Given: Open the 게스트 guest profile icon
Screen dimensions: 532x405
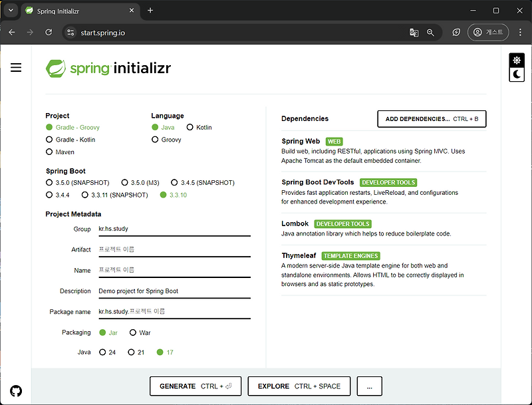Looking at the screenshot, I should [x=488, y=32].
